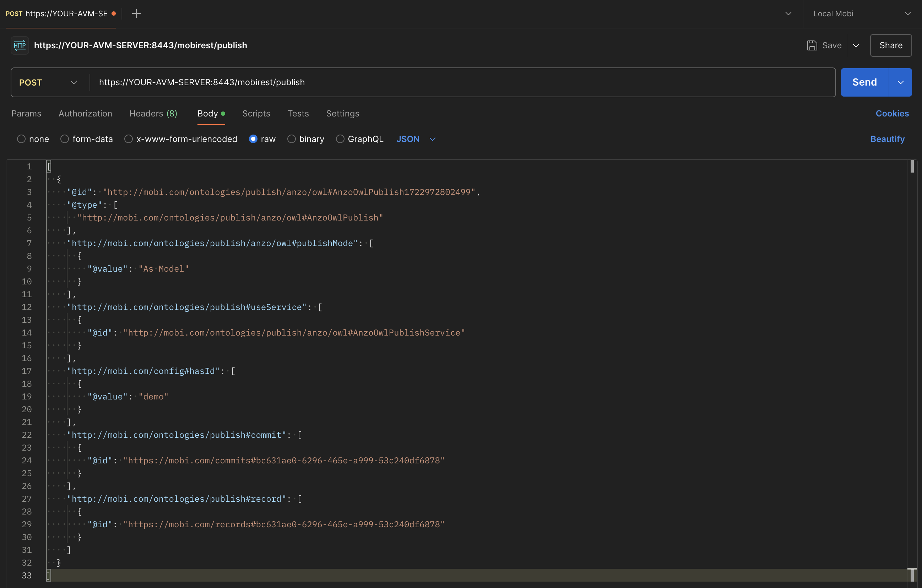Click the editor vertical scrollbar thumb
Image resolution: width=922 pixels, height=588 pixels.
click(x=912, y=166)
